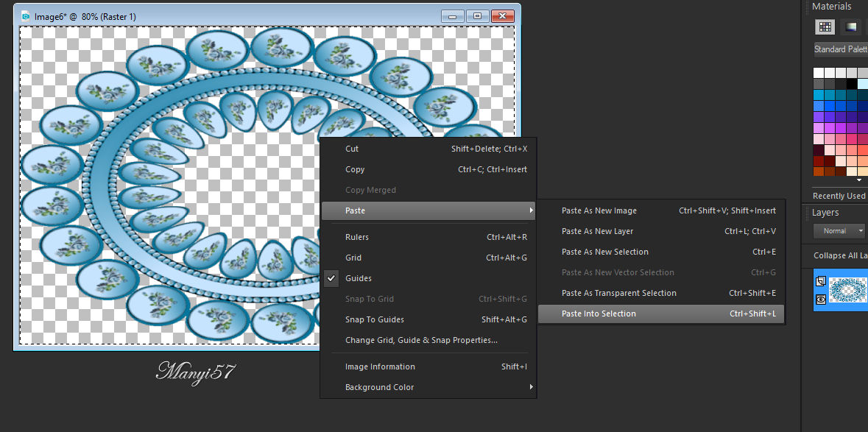Select Paste As New Layer
This screenshot has height=432, width=868.
click(x=661, y=231)
